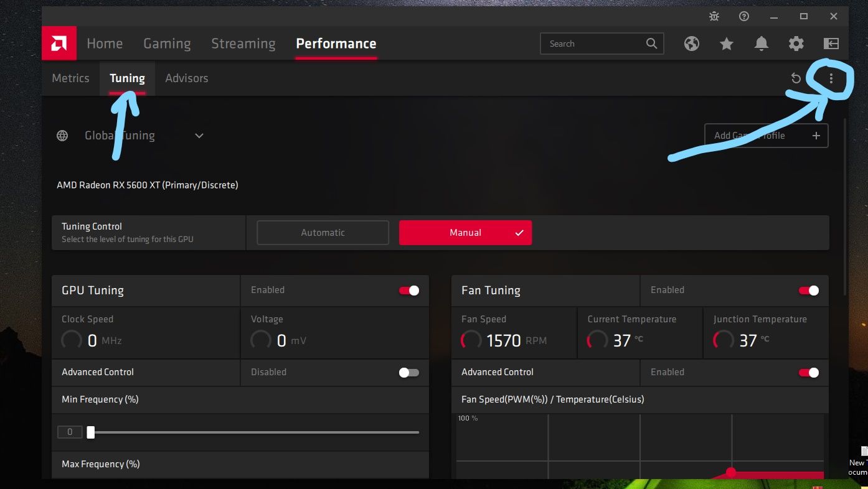
Task: Click the Min Frequency value box
Action: pos(70,432)
